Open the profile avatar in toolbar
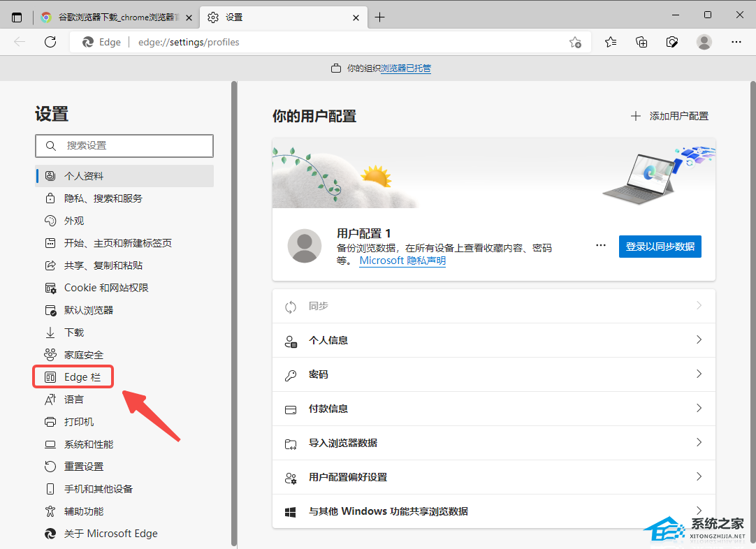Screen dimensions: 756x549 (x=704, y=42)
